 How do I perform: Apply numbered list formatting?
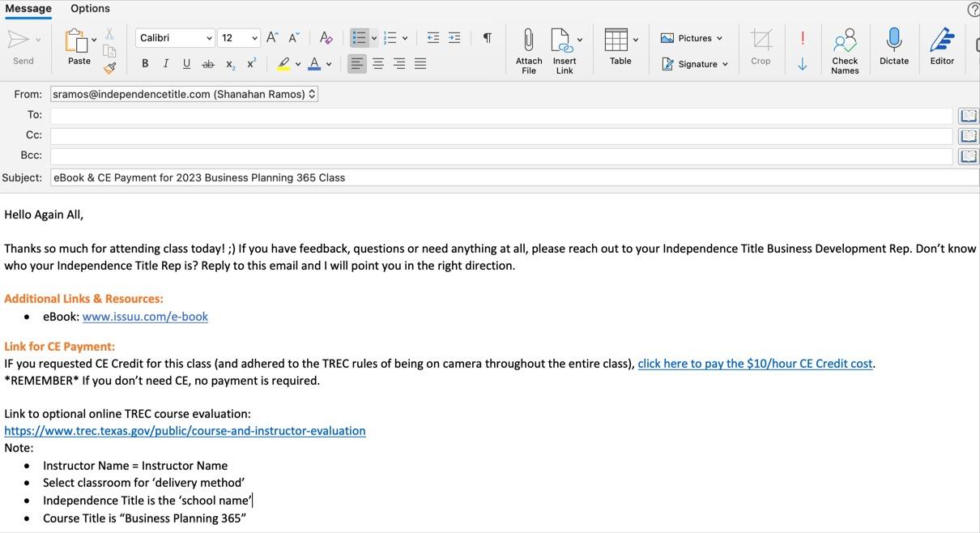(x=390, y=38)
